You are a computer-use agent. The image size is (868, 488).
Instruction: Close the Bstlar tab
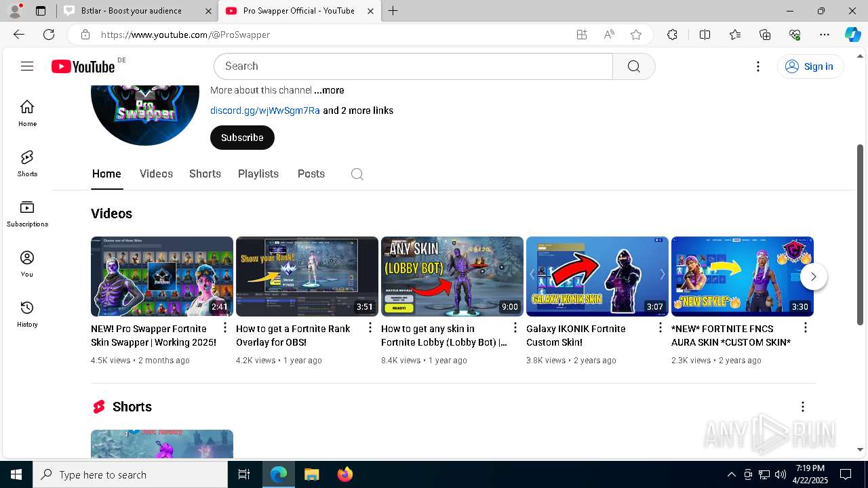(208, 11)
